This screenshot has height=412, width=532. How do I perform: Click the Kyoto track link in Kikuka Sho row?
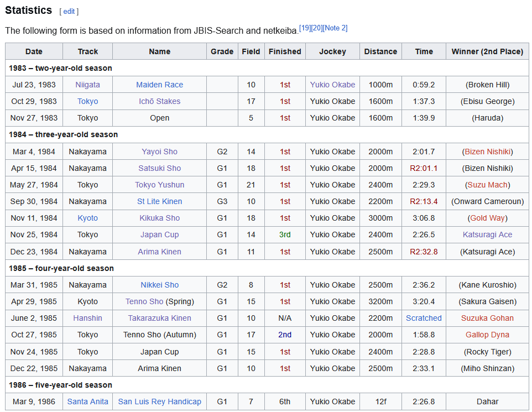87,218
